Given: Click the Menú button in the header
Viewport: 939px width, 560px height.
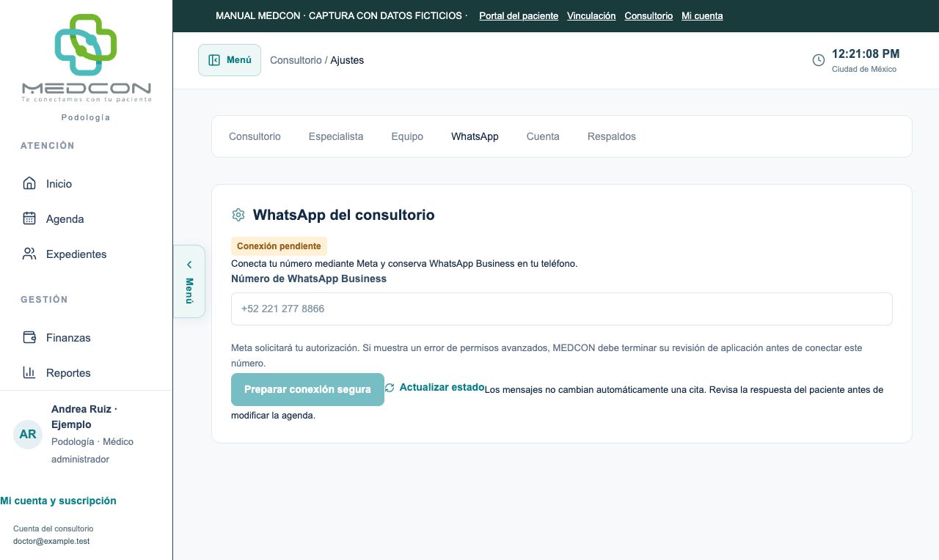Looking at the screenshot, I should pyautogui.click(x=230, y=60).
